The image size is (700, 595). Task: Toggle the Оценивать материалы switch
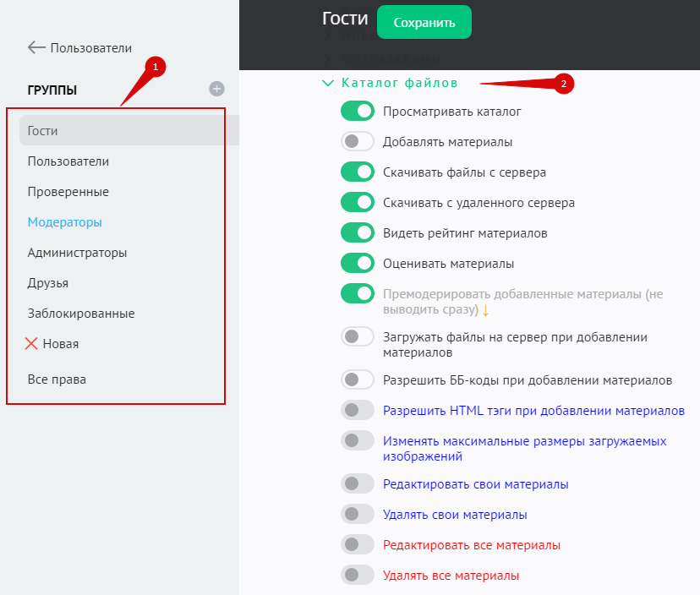point(358,264)
